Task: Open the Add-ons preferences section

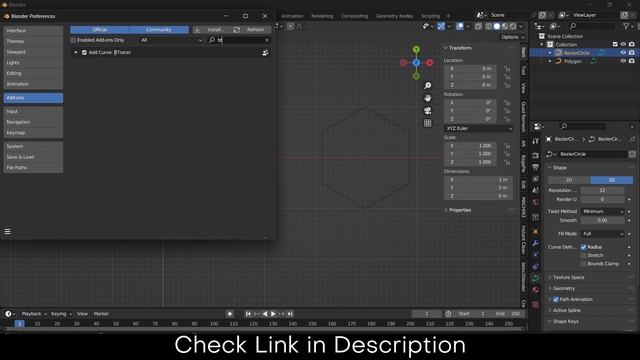Action: [33, 98]
